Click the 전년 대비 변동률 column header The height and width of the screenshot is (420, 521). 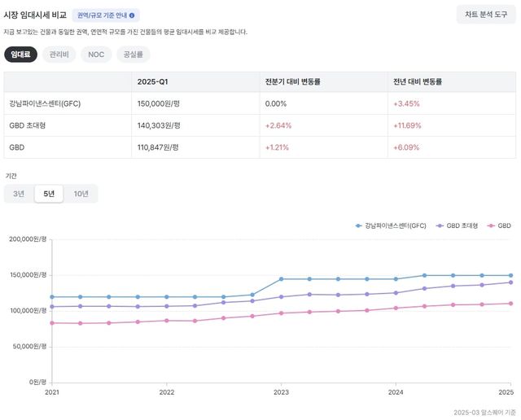pos(418,82)
